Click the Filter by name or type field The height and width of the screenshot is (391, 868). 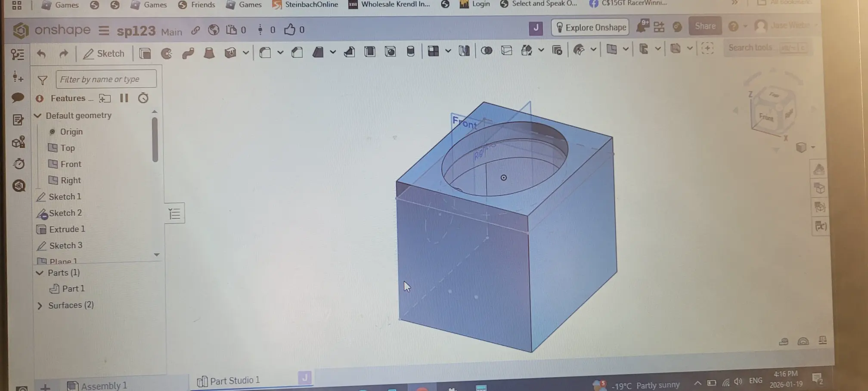(x=106, y=79)
